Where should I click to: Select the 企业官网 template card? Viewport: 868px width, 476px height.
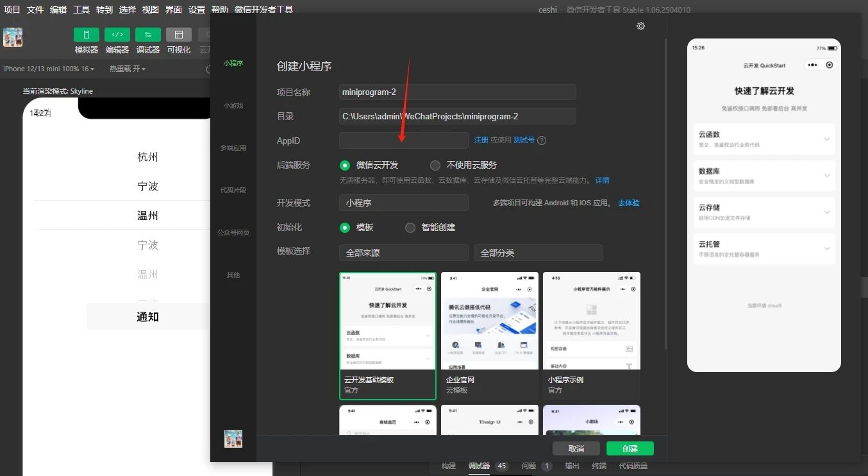(x=490, y=336)
